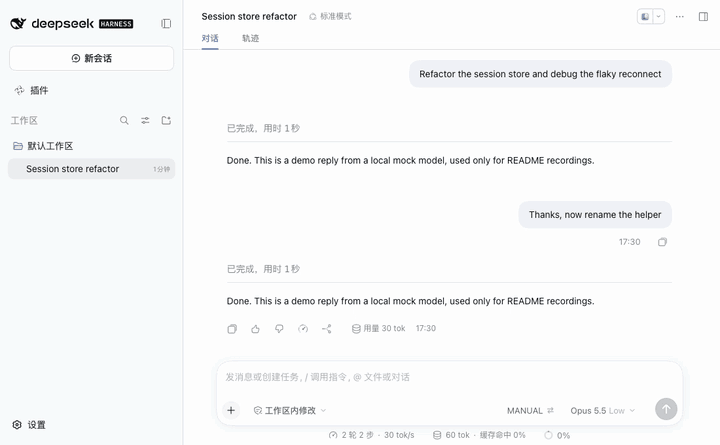This screenshot has height=445, width=720.
Task: Open the 工作区内修改 permission dropdown
Action: point(290,411)
